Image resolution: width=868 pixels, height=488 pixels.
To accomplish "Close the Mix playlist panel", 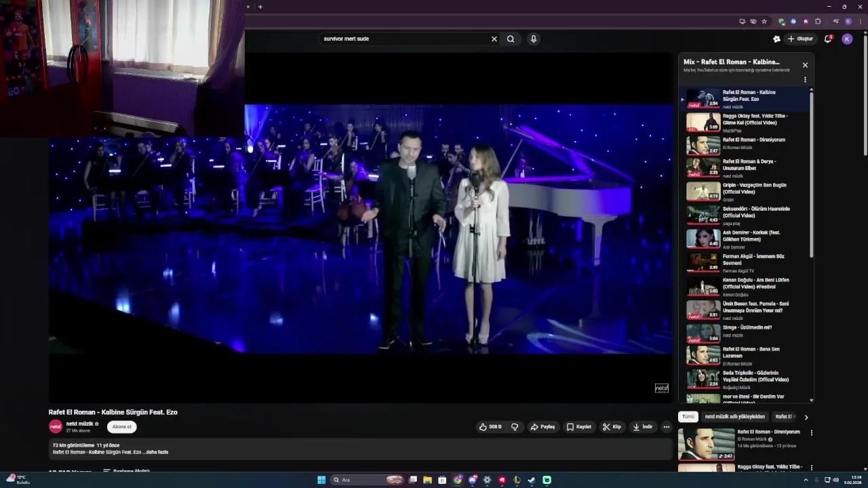I will (x=805, y=65).
